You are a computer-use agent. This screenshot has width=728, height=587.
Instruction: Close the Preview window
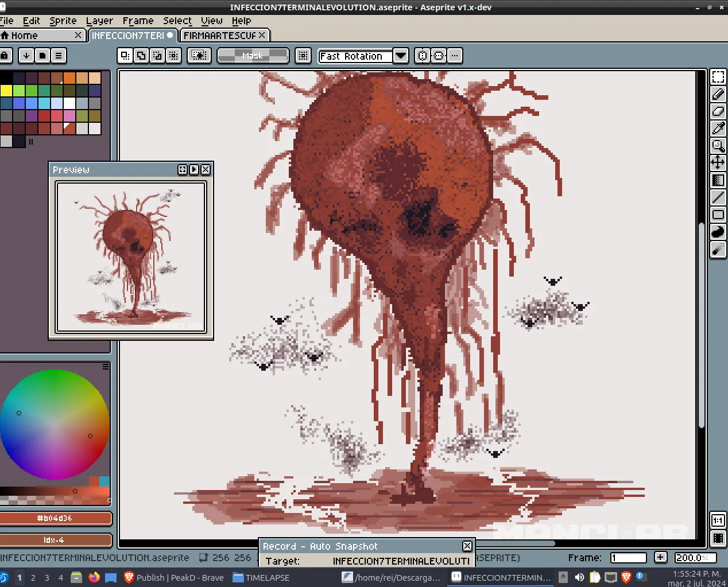click(206, 170)
